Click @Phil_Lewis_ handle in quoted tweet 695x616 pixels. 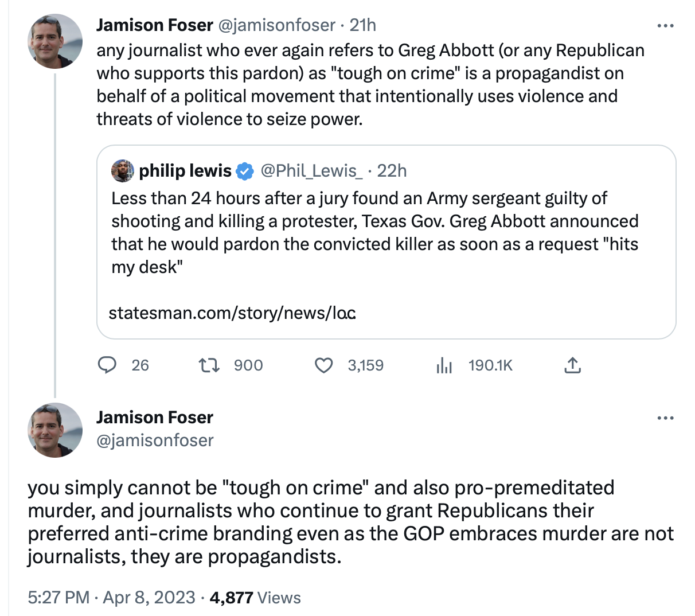(x=311, y=171)
